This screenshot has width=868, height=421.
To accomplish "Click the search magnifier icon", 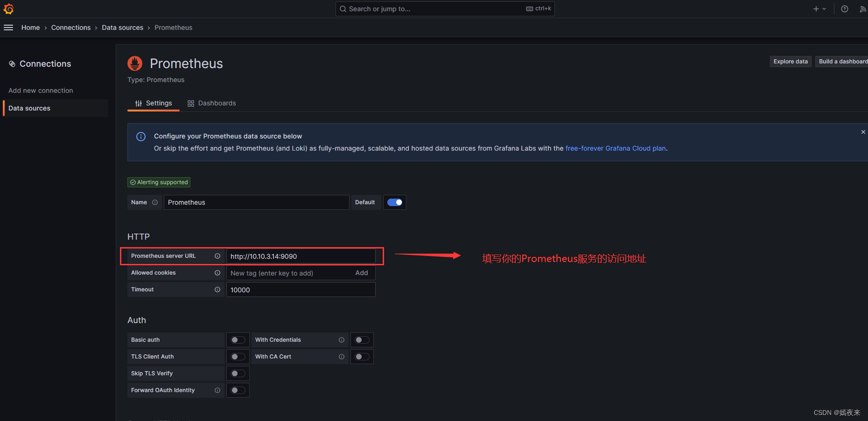I will click(343, 9).
